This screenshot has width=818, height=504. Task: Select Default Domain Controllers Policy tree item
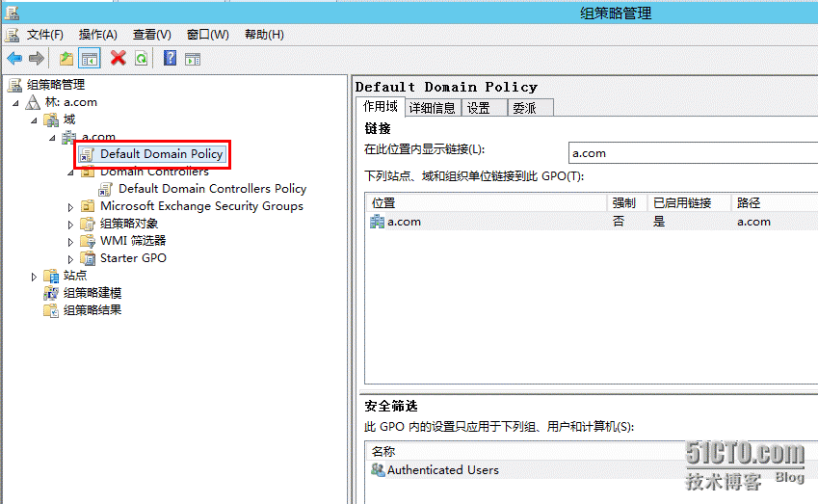[212, 189]
